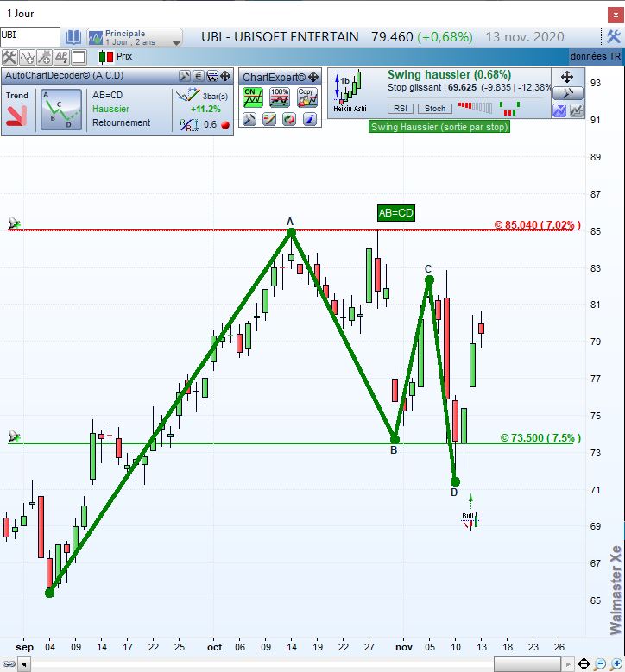Toggle the RSI button
Image resolution: width=625 pixels, height=672 pixels.
tap(401, 109)
